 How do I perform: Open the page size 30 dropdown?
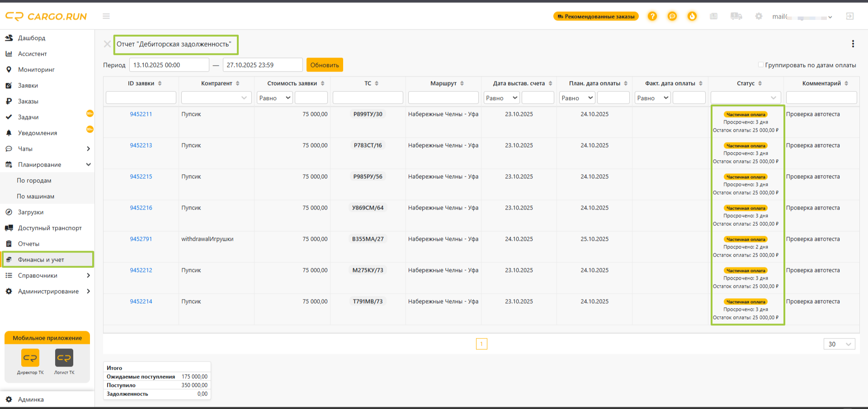click(840, 344)
